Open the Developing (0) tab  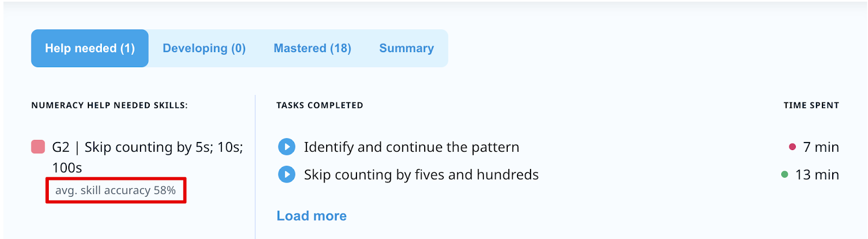click(x=204, y=48)
